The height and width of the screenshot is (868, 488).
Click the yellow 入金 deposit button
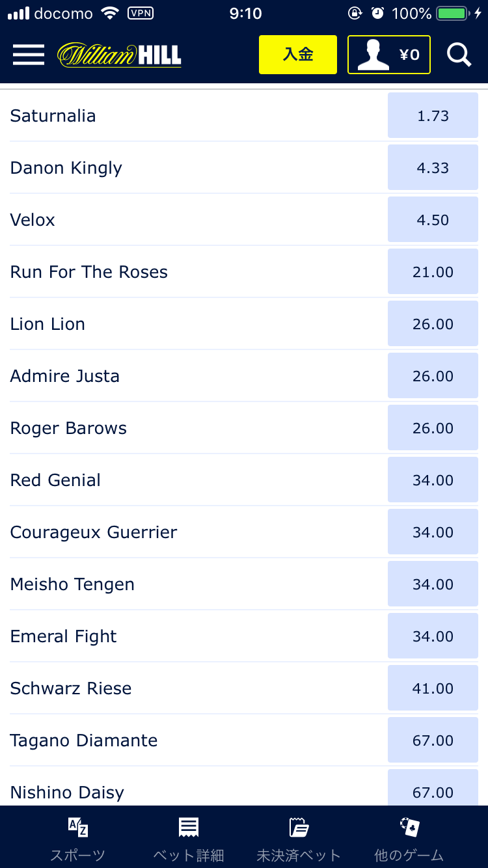[298, 55]
